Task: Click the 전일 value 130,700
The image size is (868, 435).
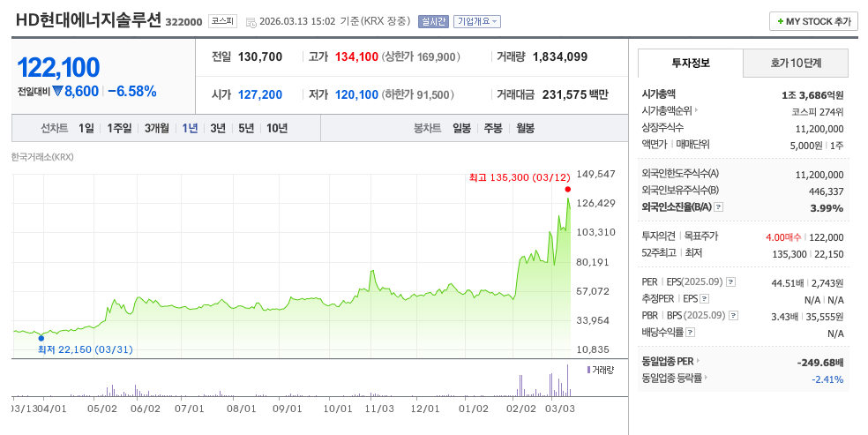Action: tap(260, 56)
